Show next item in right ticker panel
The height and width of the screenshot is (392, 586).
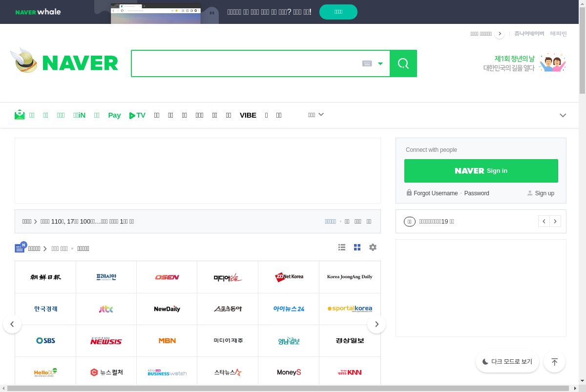coord(555,221)
